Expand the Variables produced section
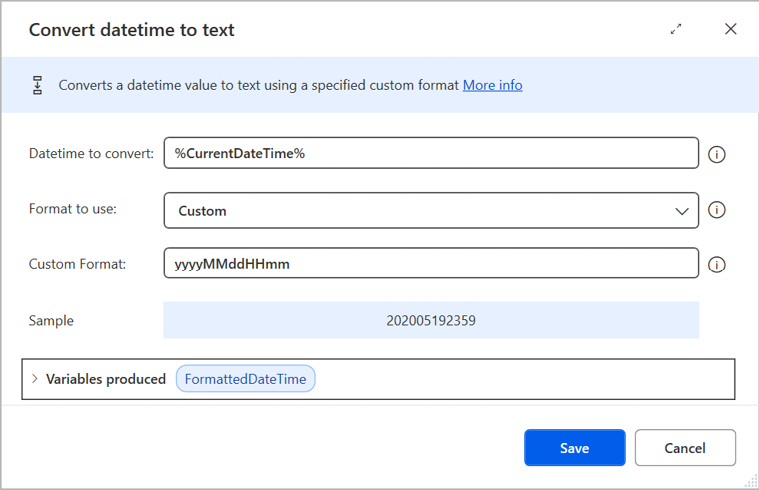The image size is (759, 490). (34, 379)
